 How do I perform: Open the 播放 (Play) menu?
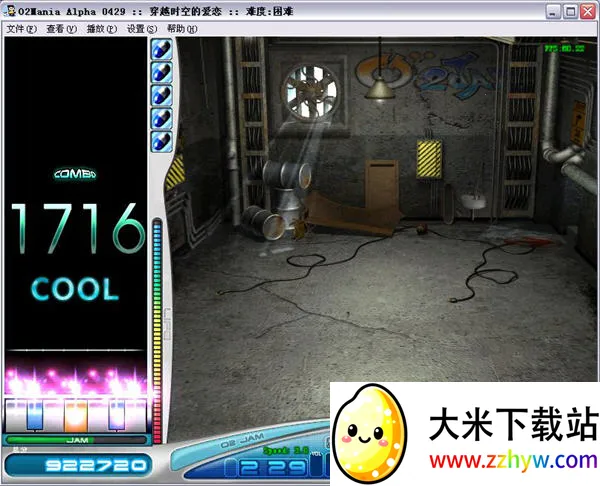(x=101, y=29)
